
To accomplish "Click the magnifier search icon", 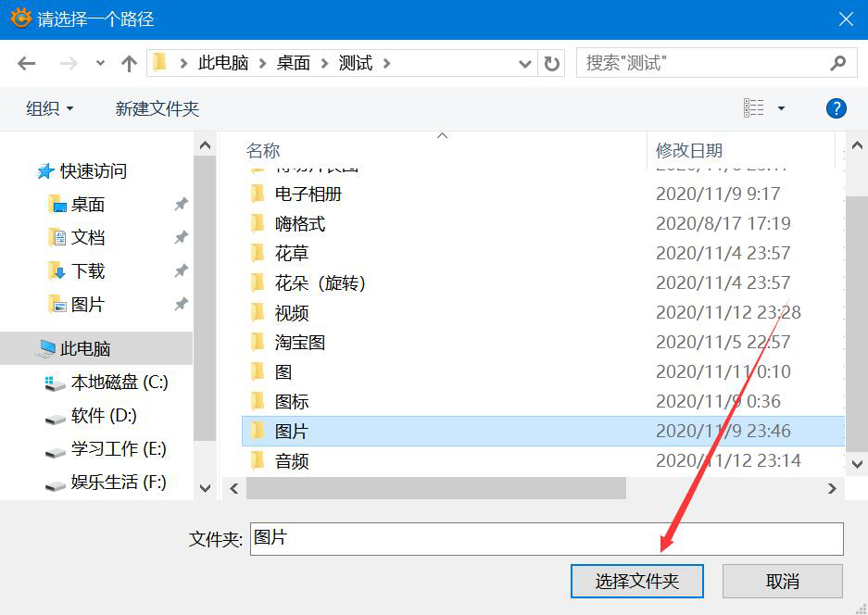I will tap(838, 63).
